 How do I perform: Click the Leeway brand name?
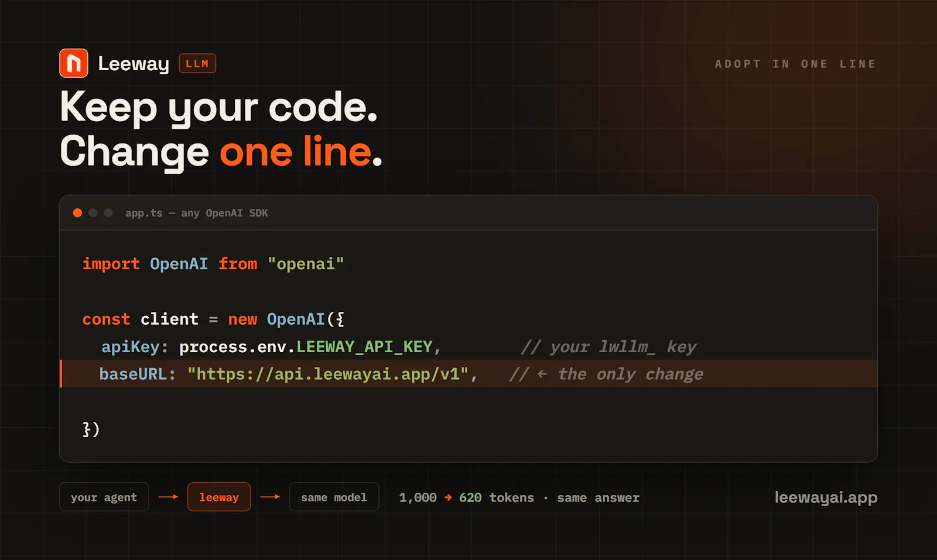[x=134, y=64]
